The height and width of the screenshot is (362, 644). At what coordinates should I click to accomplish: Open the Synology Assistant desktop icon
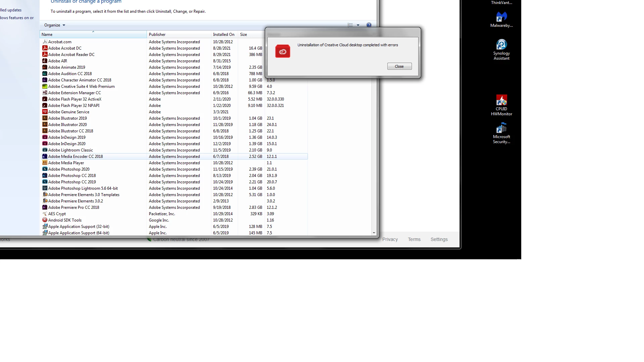point(501,45)
